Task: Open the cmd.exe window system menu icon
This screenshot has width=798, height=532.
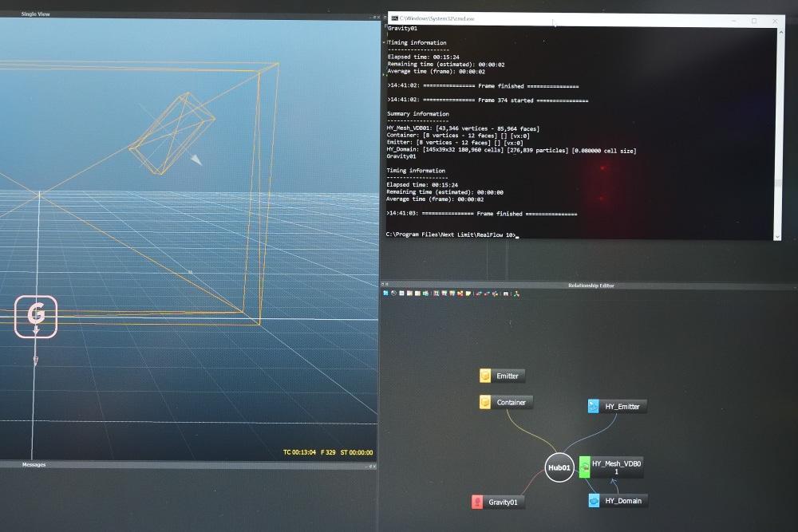Action: (394, 18)
